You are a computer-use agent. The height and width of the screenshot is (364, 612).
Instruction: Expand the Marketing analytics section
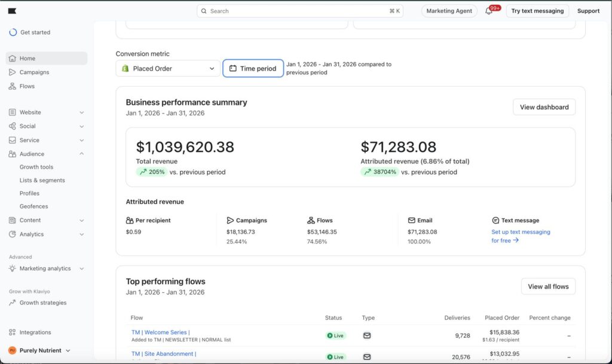[82, 269]
